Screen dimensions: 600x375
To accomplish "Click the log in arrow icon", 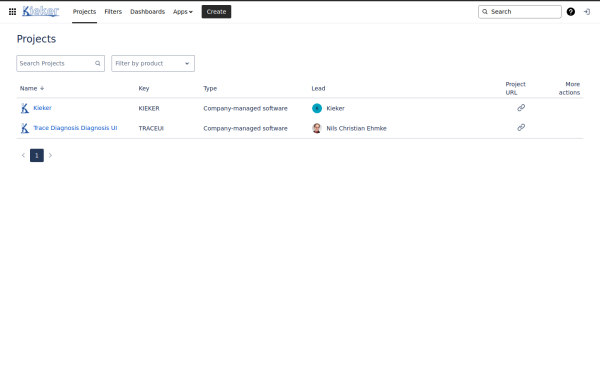I will tap(587, 12).
